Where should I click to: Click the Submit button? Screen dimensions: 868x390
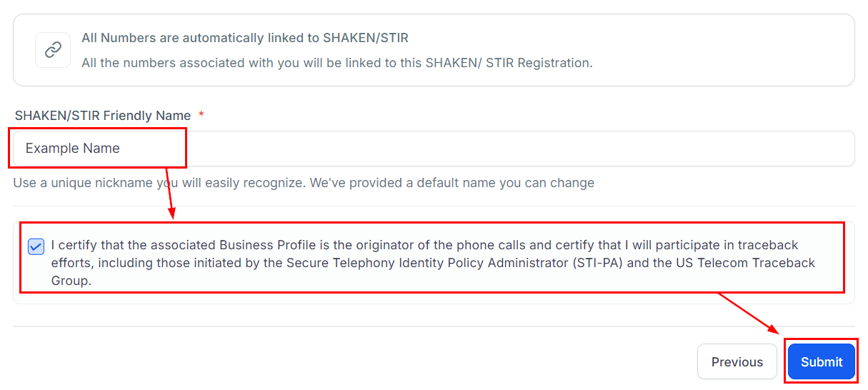coord(821,361)
